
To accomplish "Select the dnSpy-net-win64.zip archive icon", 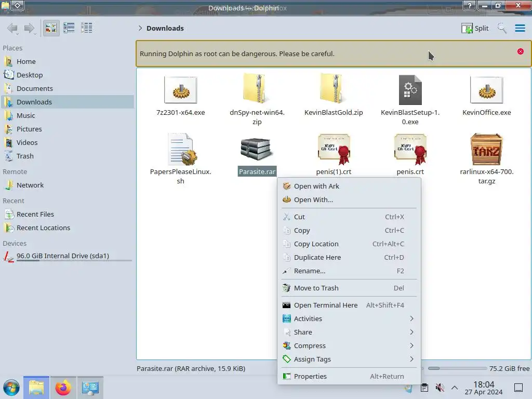I will click(x=257, y=88).
